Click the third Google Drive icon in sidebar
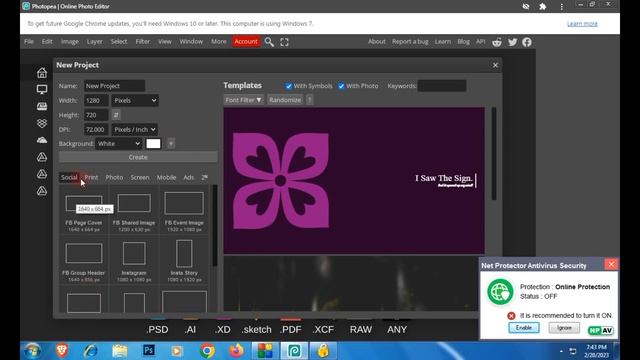This screenshot has width=640, height=360. 42,191
